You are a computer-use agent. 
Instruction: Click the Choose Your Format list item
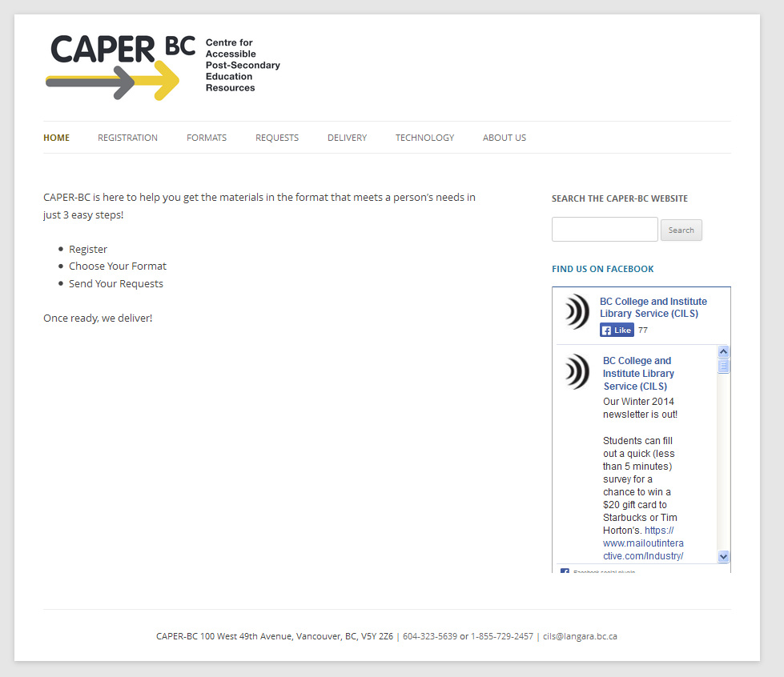(x=118, y=266)
